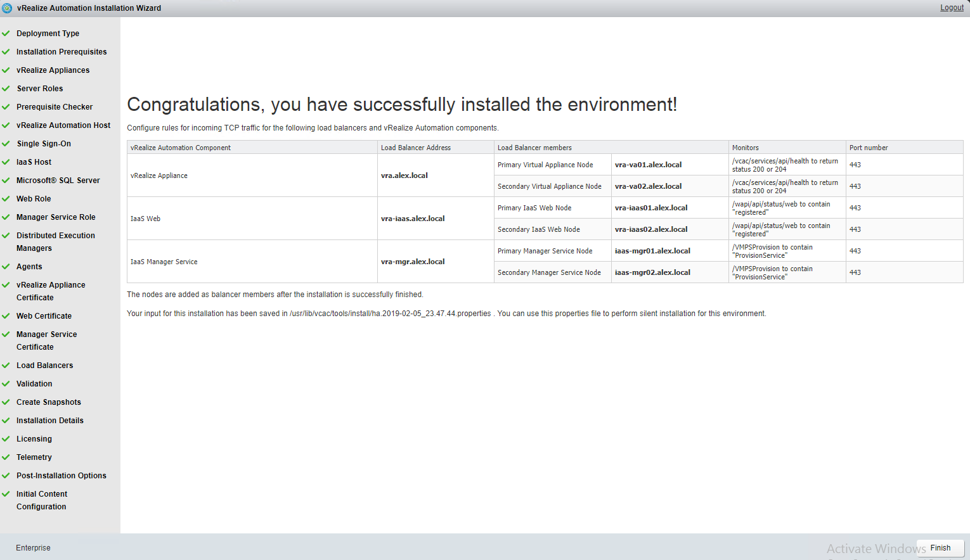Image resolution: width=970 pixels, height=560 pixels.
Task: Navigate to Post-Installation Options step
Action: point(61,476)
